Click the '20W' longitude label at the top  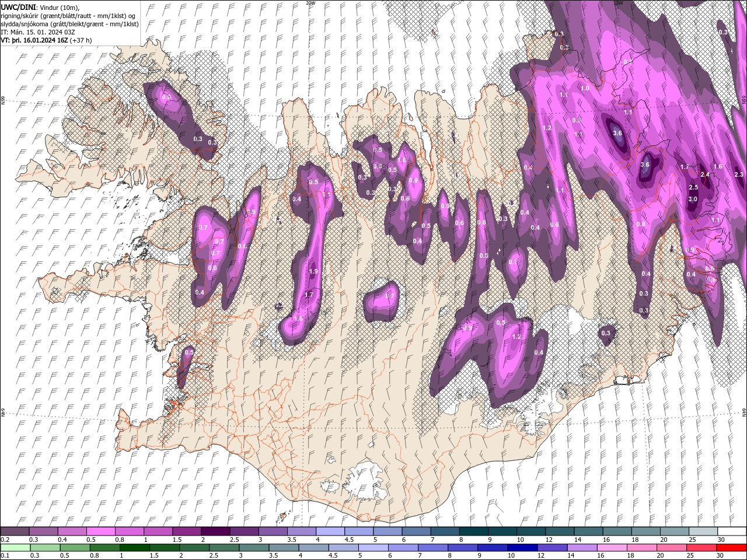tap(310, 3)
